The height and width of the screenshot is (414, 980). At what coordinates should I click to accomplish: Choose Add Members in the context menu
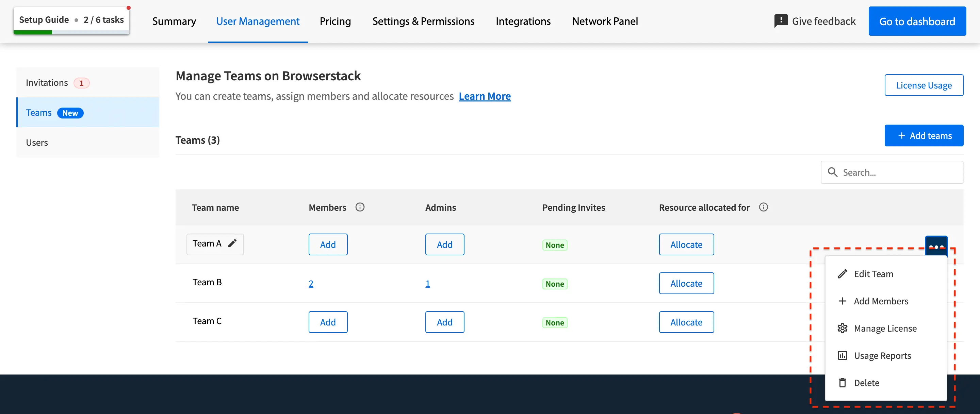pyautogui.click(x=881, y=301)
